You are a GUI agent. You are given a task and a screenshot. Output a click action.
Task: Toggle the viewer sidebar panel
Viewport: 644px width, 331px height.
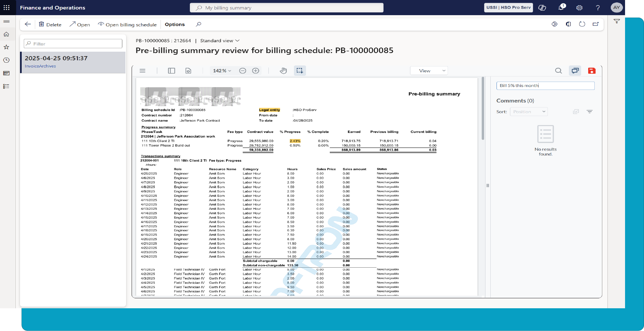[172, 71]
